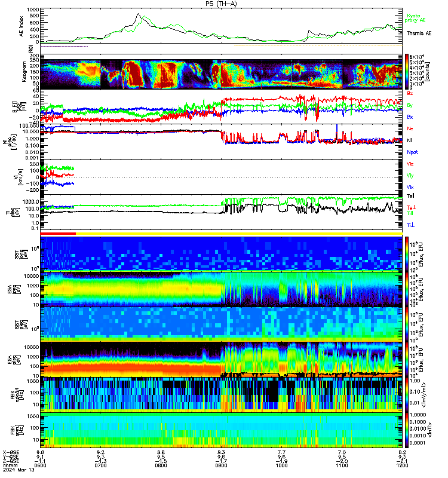
Task: Click the 2024 Mar 13 date label
Action: tap(19, 470)
